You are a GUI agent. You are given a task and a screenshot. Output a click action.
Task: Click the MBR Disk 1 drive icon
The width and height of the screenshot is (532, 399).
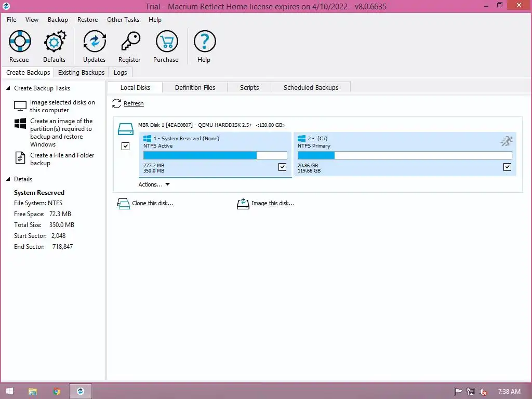(126, 129)
